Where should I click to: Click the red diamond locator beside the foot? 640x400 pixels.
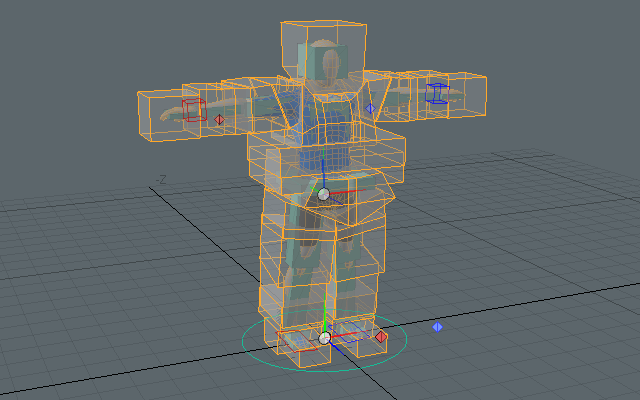pos(381,337)
